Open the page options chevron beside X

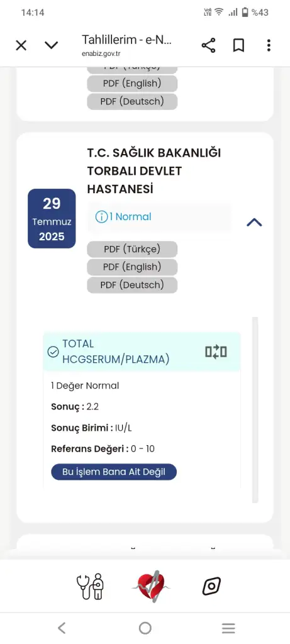click(x=52, y=45)
